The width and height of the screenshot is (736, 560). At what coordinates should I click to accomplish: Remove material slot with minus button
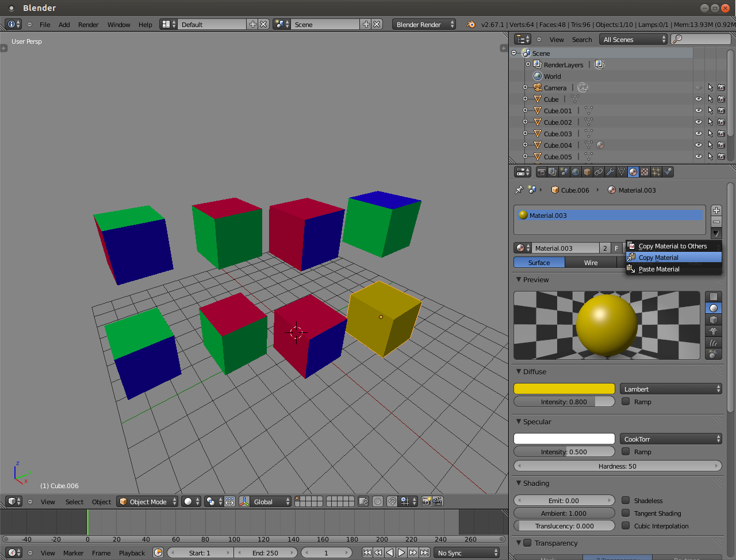[716, 222]
